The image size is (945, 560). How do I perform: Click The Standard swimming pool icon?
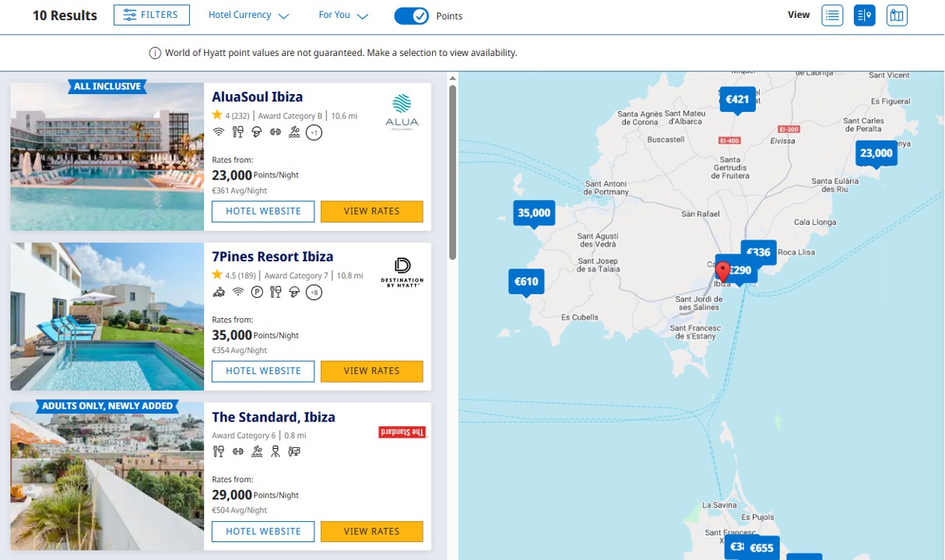[256, 451]
